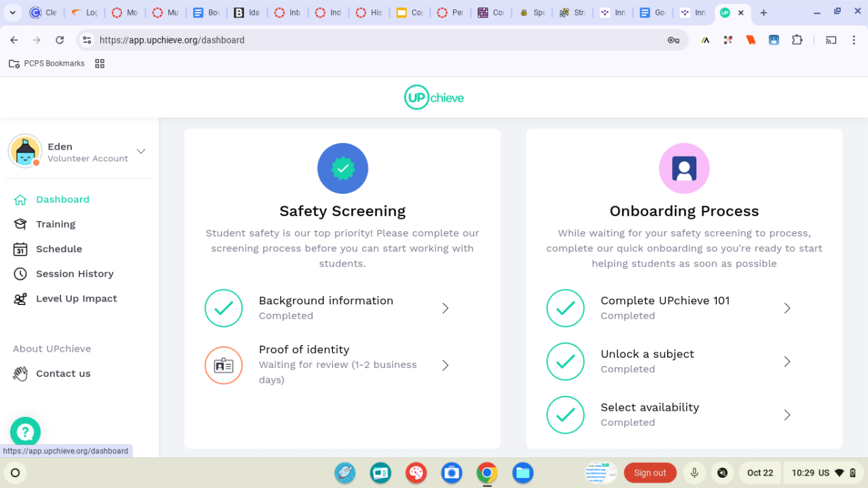Click the Schedule calendar icon
Screen dimensions: 868x488
[x=20, y=249]
